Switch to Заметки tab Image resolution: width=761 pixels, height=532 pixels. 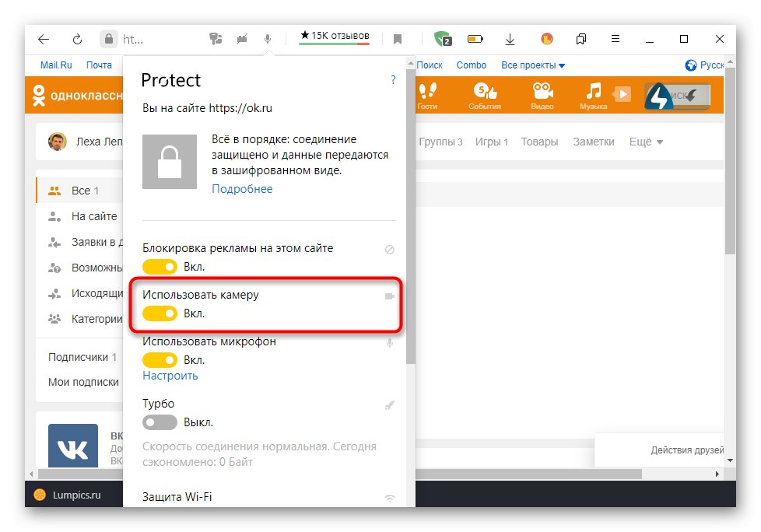[594, 142]
